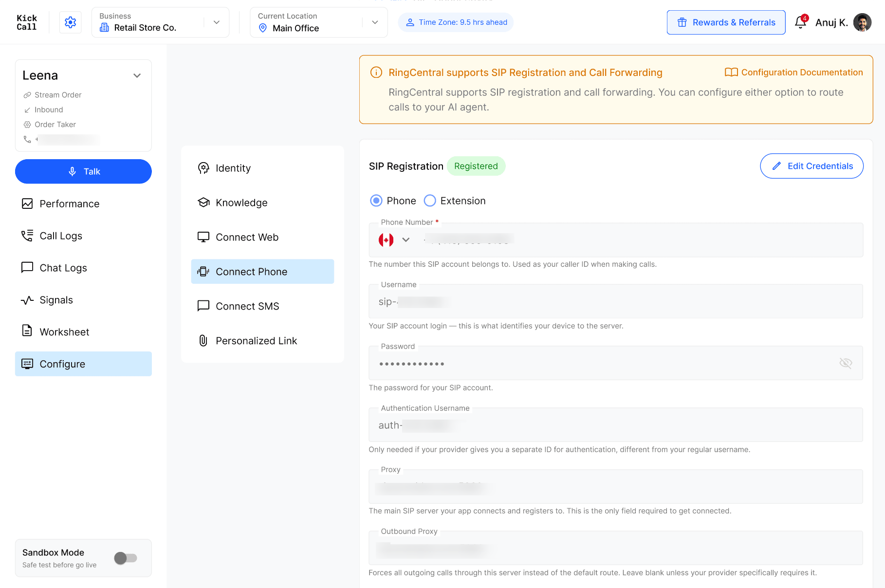Click the Canada flag icon
This screenshot has width=885, height=588.
[386, 239]
